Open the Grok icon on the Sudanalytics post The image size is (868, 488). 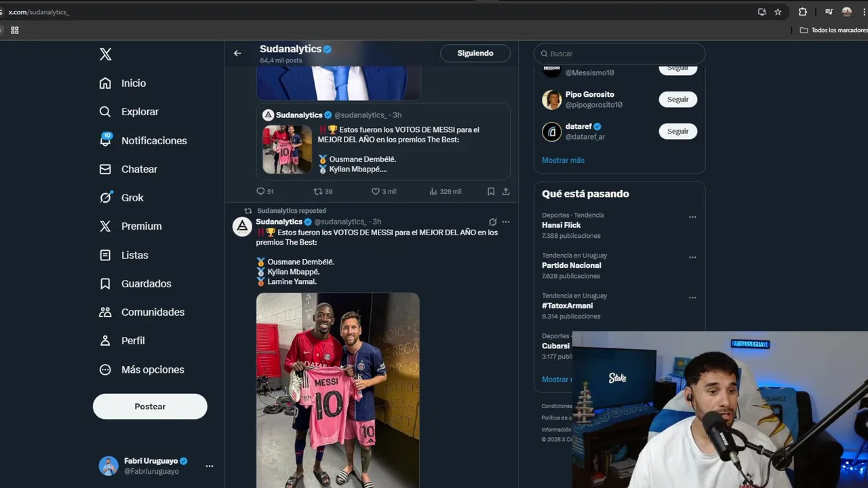tap(493, 222)
